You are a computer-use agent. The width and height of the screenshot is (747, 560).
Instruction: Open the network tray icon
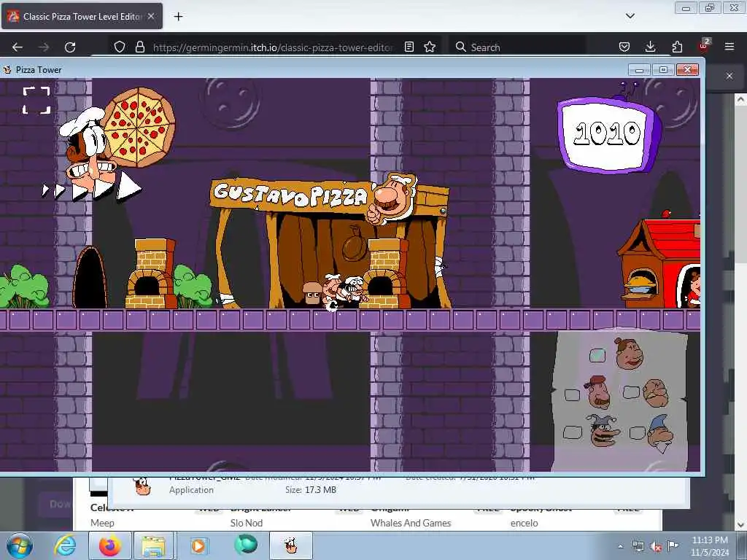(x=638, y=546)
